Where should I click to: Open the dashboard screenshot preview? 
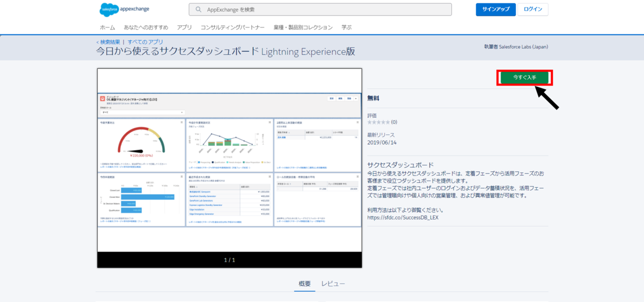tap(230, 160)
